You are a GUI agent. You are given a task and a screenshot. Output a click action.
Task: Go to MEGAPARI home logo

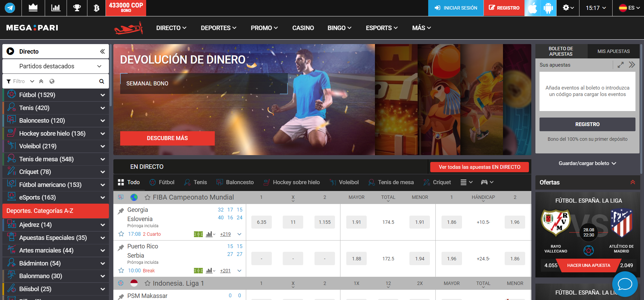tap(32, 28)
